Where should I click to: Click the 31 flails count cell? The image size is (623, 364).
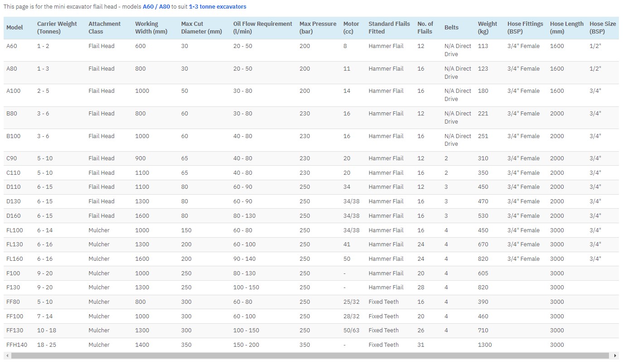pos(421,345)
